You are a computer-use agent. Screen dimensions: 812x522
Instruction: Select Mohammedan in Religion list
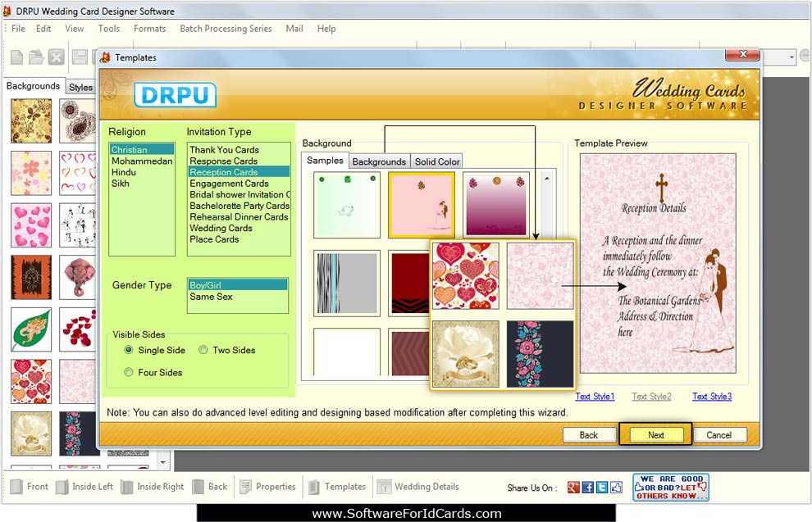coord(142,161)
